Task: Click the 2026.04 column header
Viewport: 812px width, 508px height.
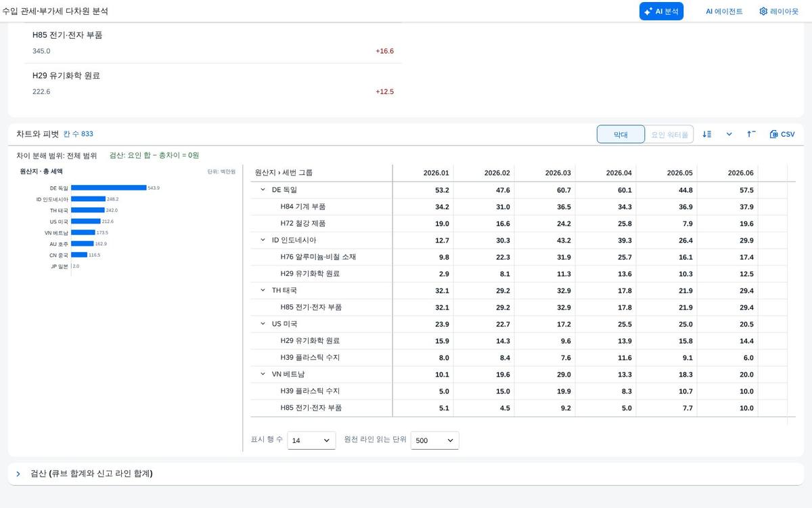Action: pos(606,173)
